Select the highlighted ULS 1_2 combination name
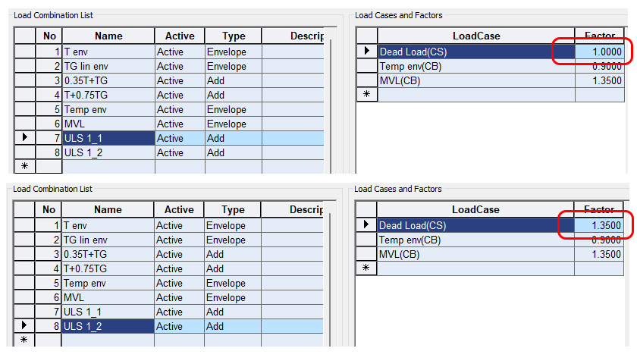Image resolution: width=637 pixels, height=364 pixels. tap(108, 326)
